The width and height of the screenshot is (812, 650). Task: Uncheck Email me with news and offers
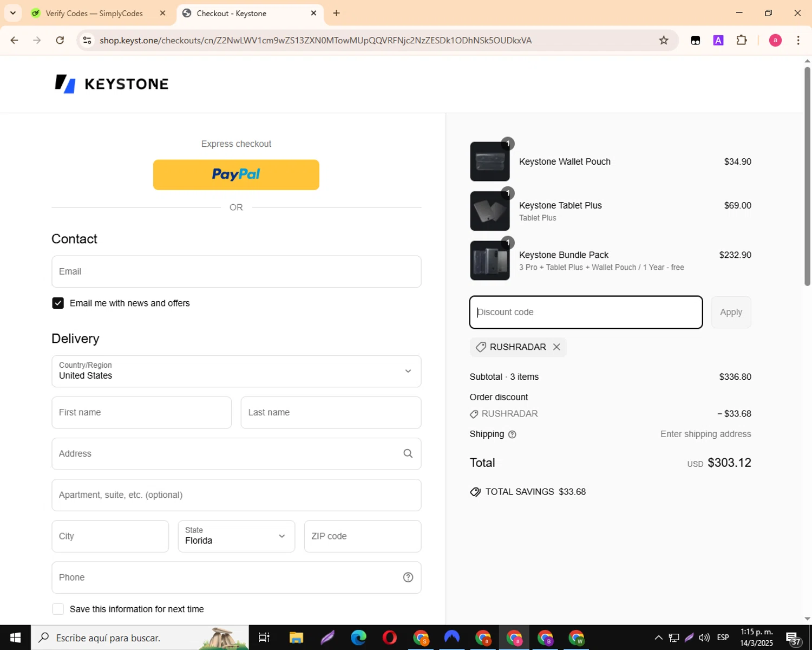(x=58, y=303)
